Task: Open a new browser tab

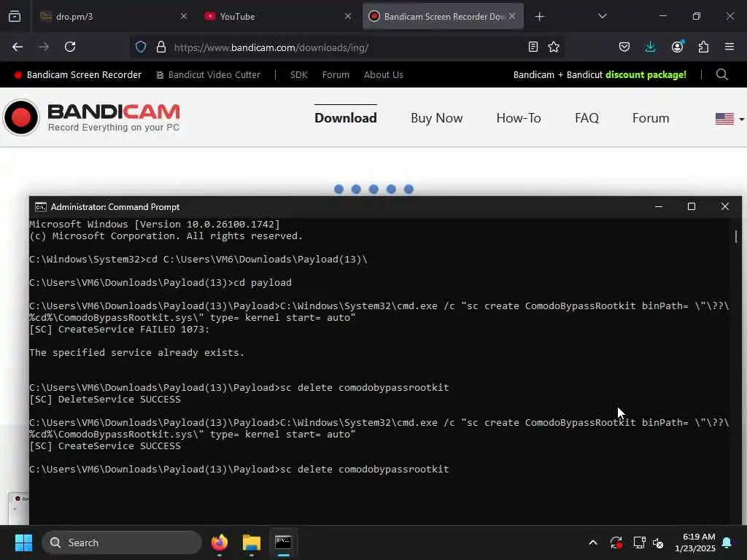Action: coord(539,17)
